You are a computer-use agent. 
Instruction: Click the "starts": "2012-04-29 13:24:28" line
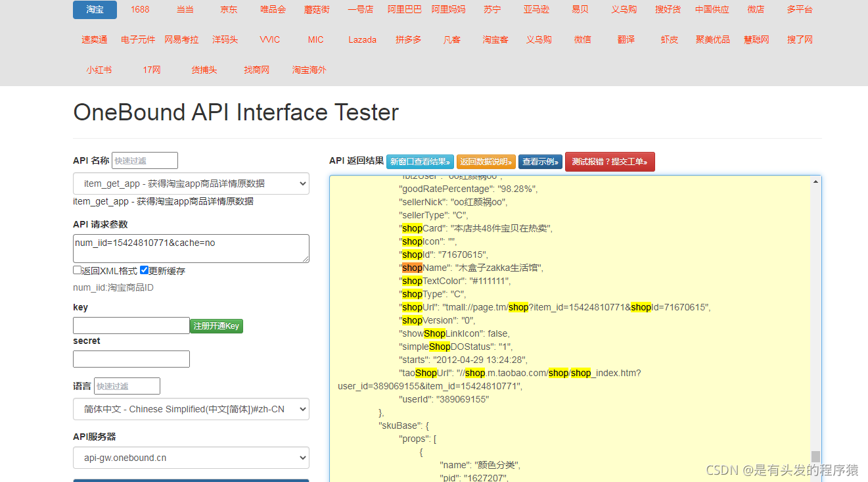point(463,360)
